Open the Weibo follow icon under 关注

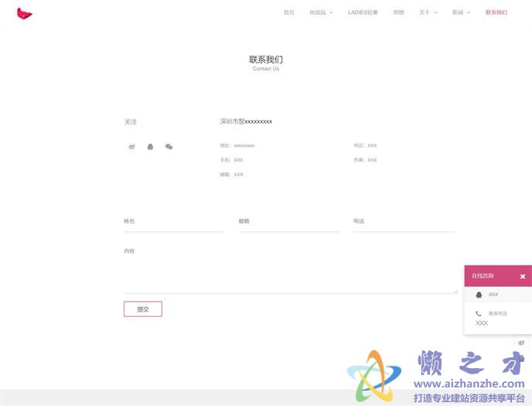(132, 146)
